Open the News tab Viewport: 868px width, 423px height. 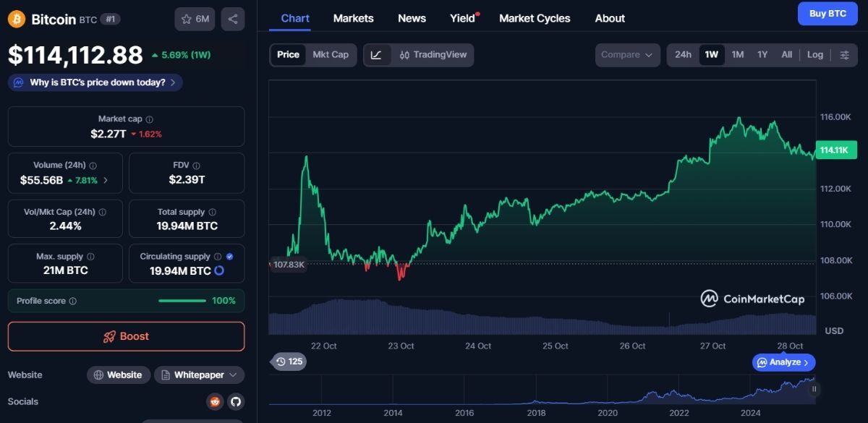(x=412, y=18)
